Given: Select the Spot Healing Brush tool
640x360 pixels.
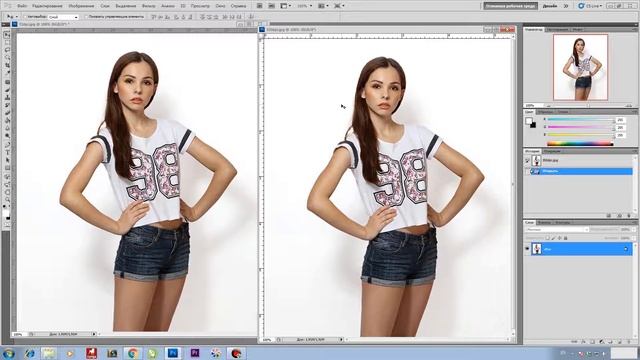Looking at the screenshot, I should [x=7, y=82].
